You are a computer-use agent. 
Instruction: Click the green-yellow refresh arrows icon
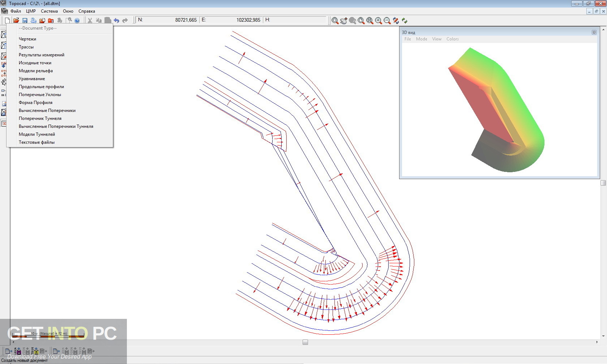pos(405,21)
